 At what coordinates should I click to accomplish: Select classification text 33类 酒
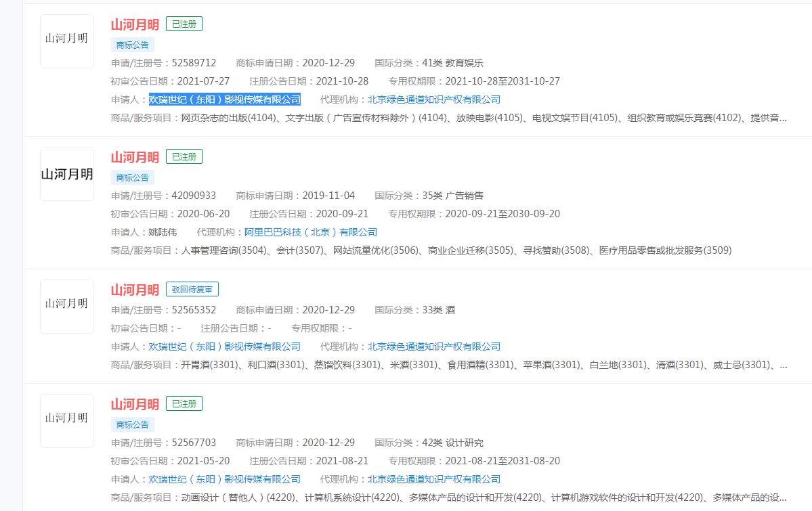(439, 310)
